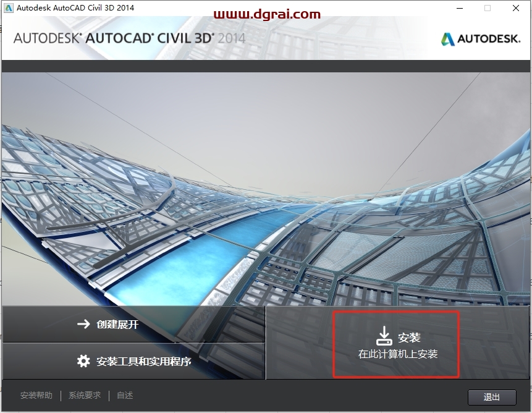Click the arrow icon beside 创建展开

pos(83,324)
